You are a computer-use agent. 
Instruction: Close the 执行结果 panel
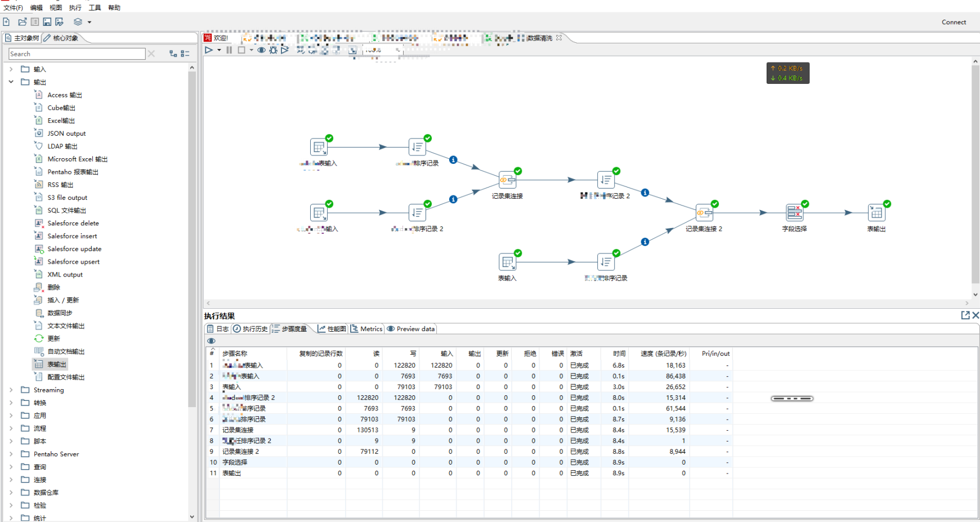coord(975,315)
